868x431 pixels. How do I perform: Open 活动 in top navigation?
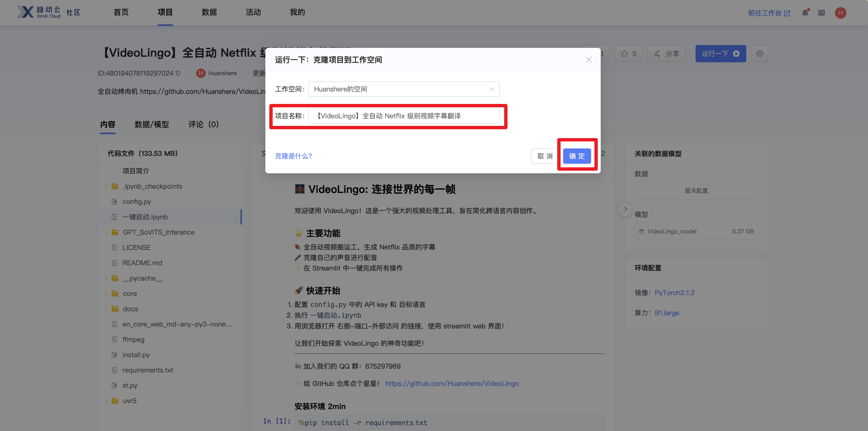coord(253,12)
